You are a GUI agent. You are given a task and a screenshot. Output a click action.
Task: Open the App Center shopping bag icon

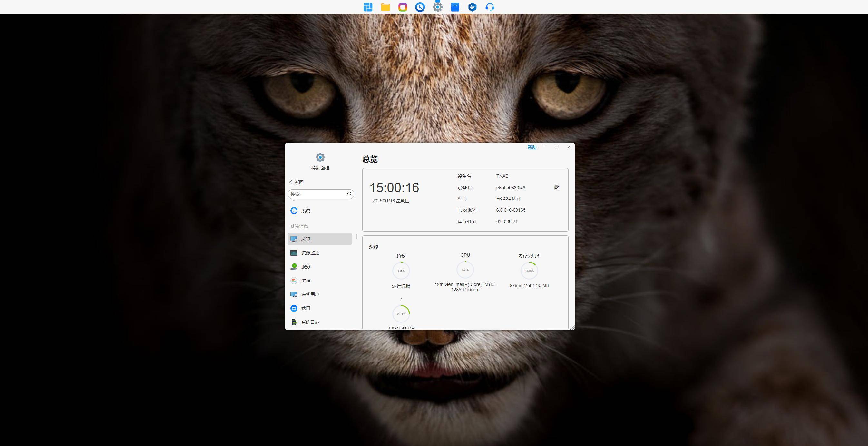pos(455,7)
